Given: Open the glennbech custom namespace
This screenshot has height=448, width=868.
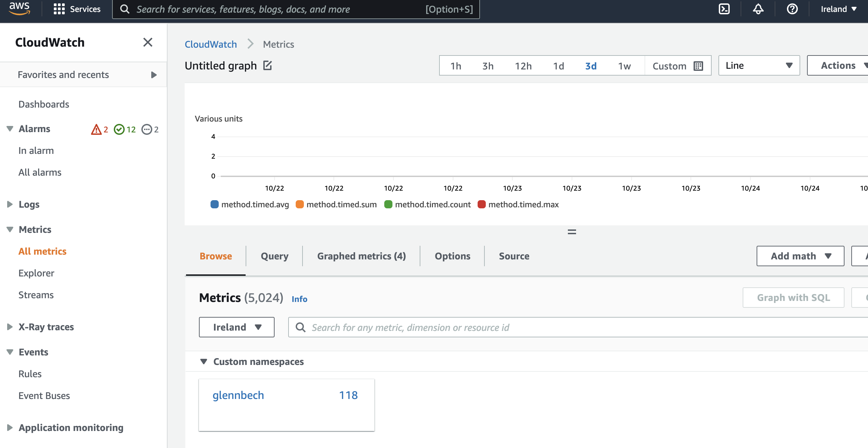Looking at the screenshot, I should [x=238, y=395].
